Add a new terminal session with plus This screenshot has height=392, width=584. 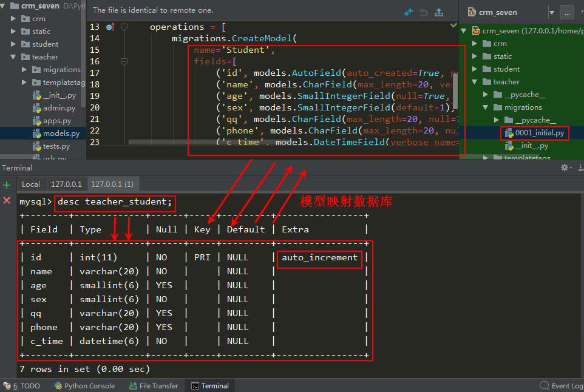[x=7, y=184]
